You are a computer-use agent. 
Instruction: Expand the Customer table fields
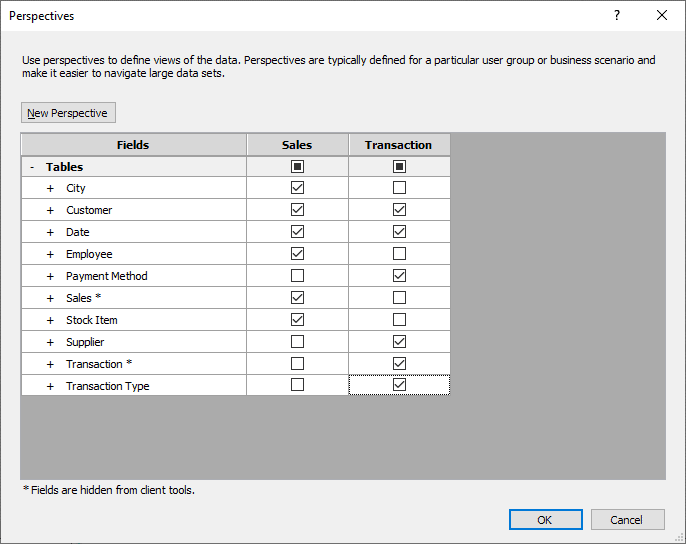50,210
